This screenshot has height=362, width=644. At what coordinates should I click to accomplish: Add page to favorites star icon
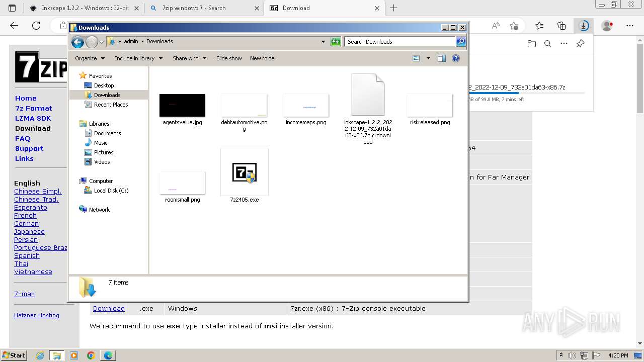click(514, 26)
